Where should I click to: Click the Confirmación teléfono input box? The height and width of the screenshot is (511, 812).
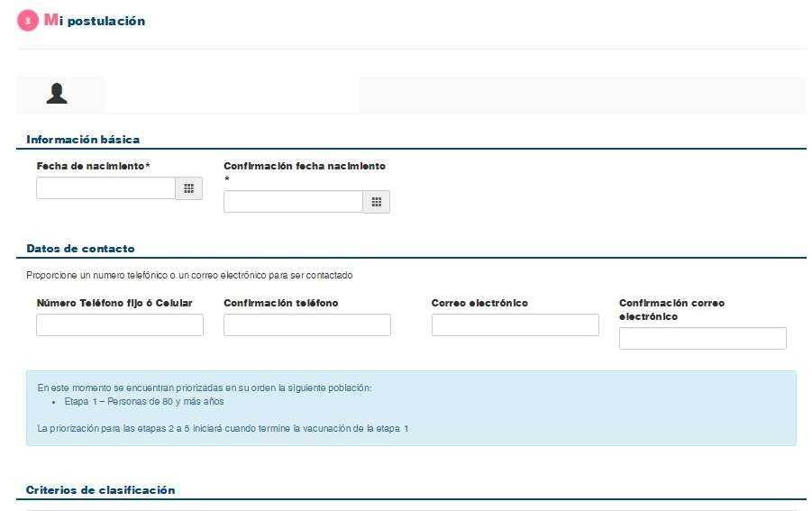click(x=307, y=325)
